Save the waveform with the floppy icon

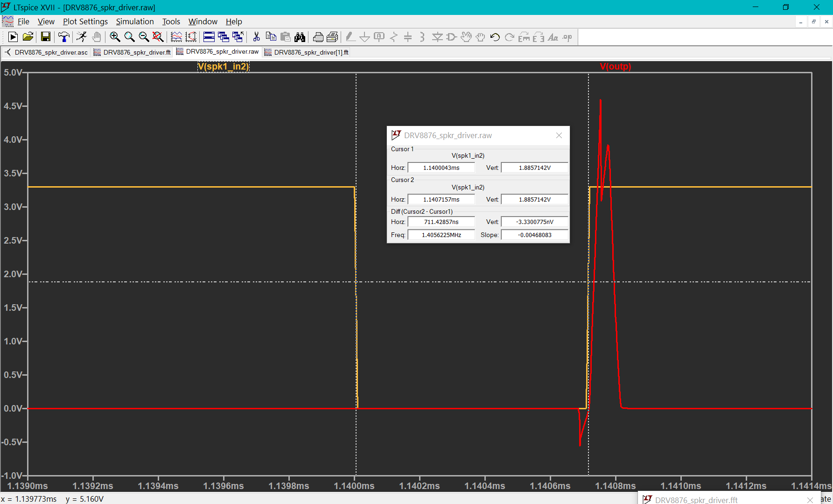pos(45,37)
